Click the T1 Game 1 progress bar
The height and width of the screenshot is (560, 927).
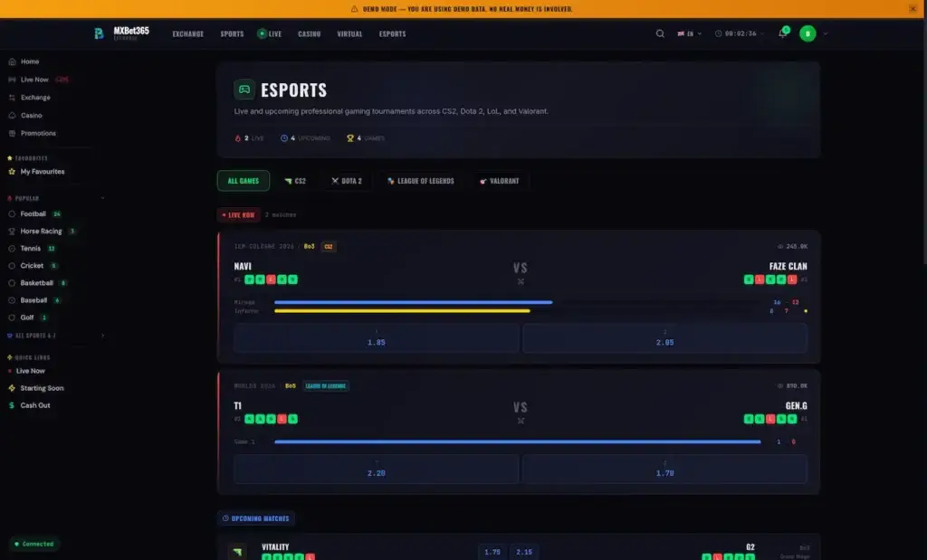(x=517, y=441)
